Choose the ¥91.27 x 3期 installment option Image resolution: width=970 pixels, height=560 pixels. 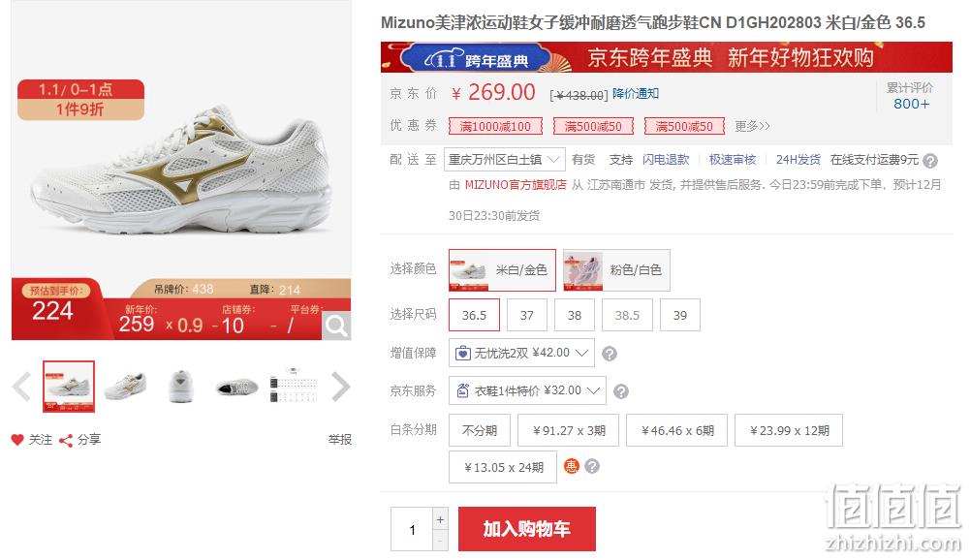coord(569,430)
